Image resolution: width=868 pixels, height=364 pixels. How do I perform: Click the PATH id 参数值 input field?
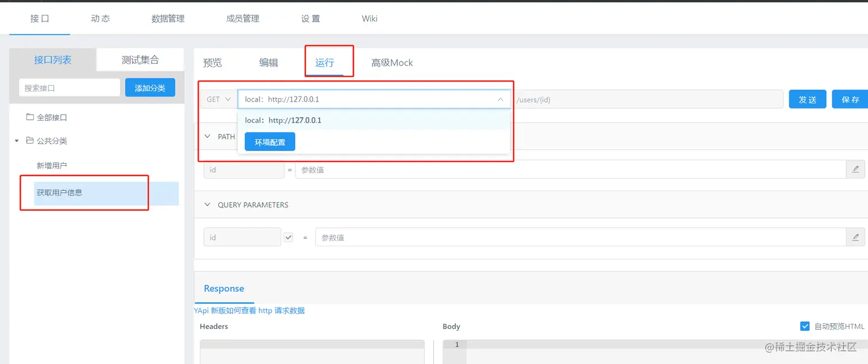[571, 169]
